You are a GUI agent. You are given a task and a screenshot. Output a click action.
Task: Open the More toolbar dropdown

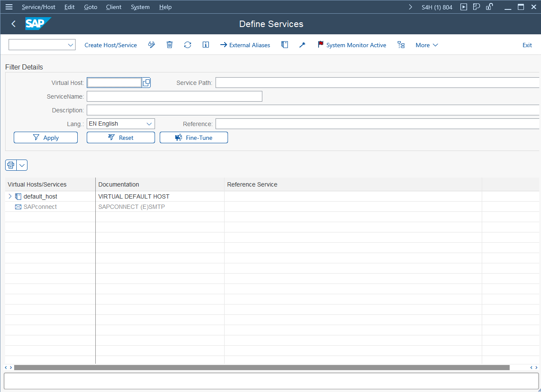pyautogui.click(x=426, y=45)
